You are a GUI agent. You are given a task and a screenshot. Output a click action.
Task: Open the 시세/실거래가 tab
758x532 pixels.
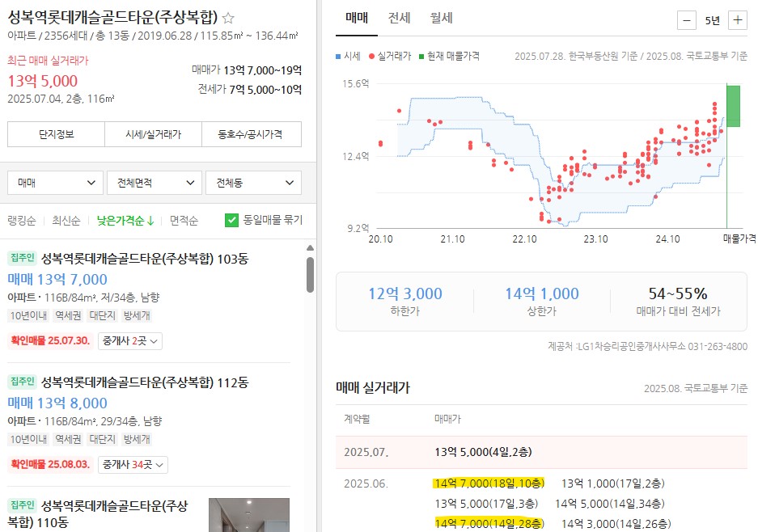(153, 134)
